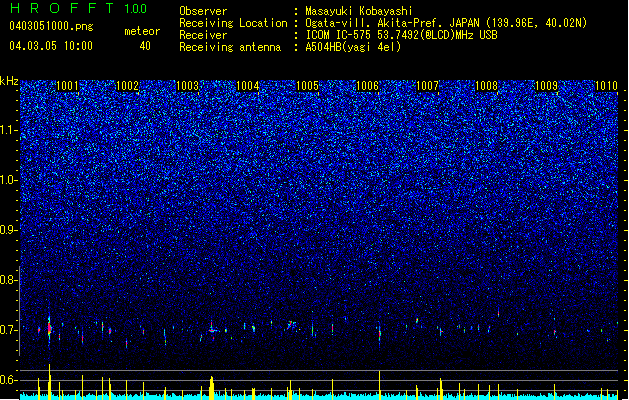
Task: Click the date 04.03.05 10:00
Action: coord(51,46)
